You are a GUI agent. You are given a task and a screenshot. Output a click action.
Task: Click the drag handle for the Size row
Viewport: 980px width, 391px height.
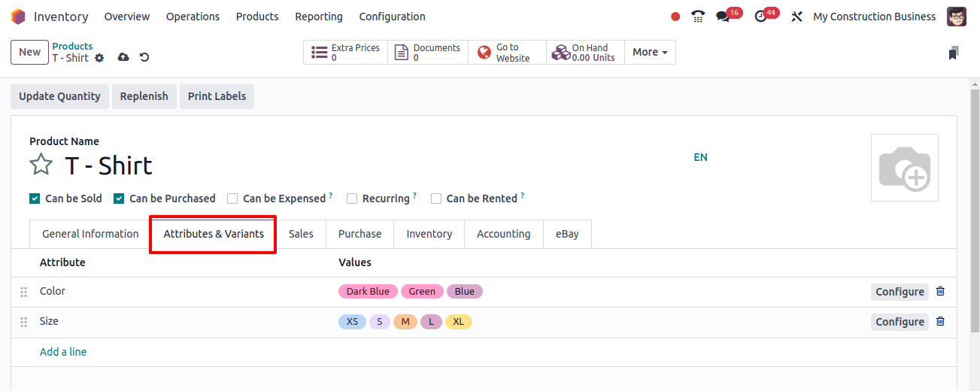click(23, 322)
